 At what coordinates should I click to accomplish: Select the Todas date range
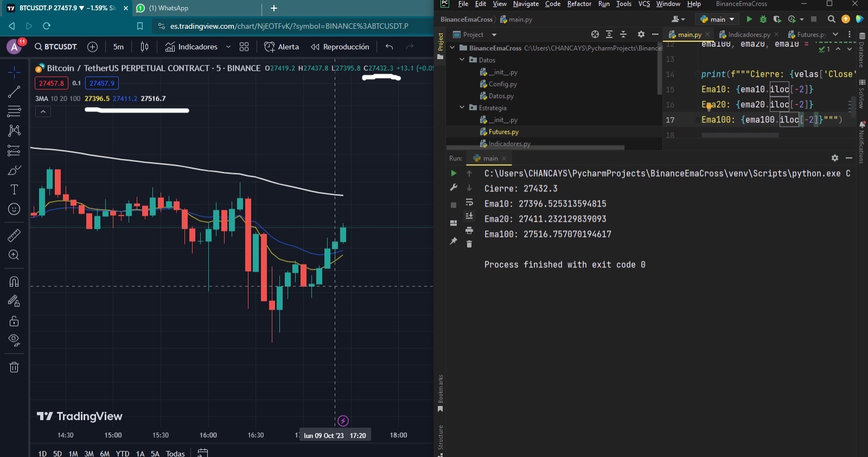(175, 453)
